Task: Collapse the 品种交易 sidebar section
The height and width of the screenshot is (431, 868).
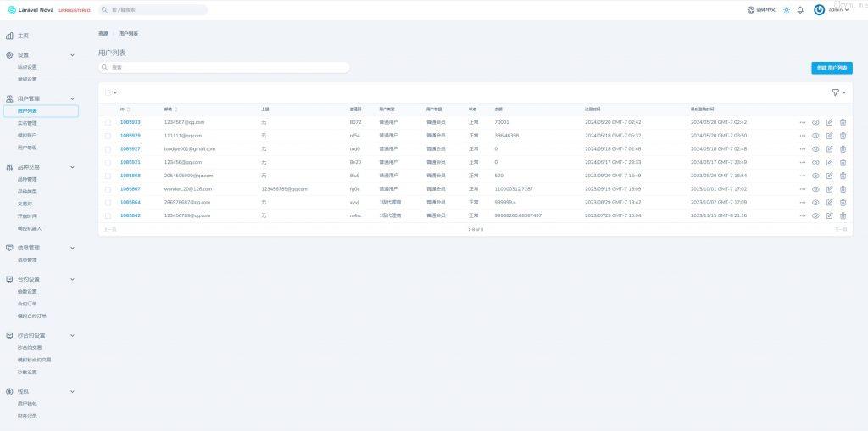Action: 72,167
